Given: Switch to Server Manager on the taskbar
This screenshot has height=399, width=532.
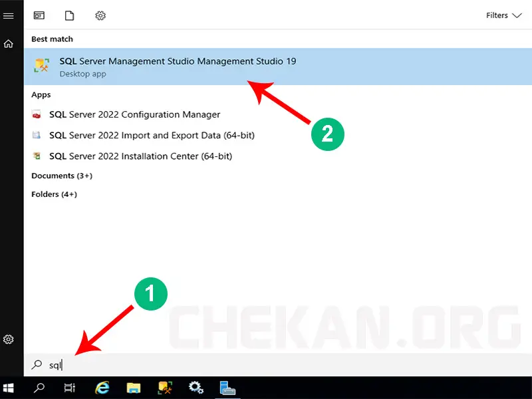Looking at the screenshot, I should click(227, 388).
